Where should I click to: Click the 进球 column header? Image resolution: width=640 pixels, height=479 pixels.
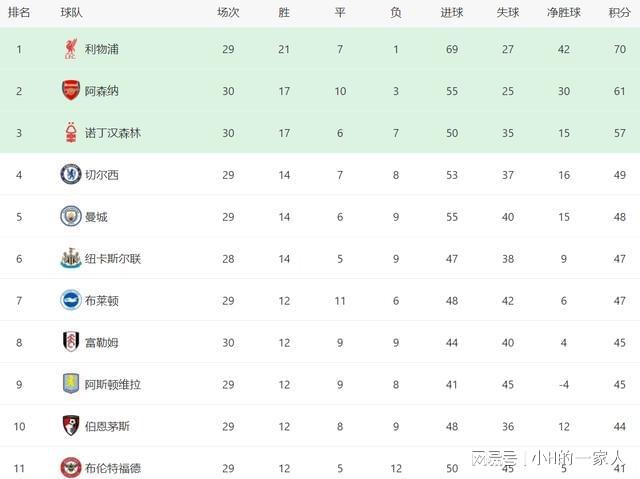pos(452,13)
